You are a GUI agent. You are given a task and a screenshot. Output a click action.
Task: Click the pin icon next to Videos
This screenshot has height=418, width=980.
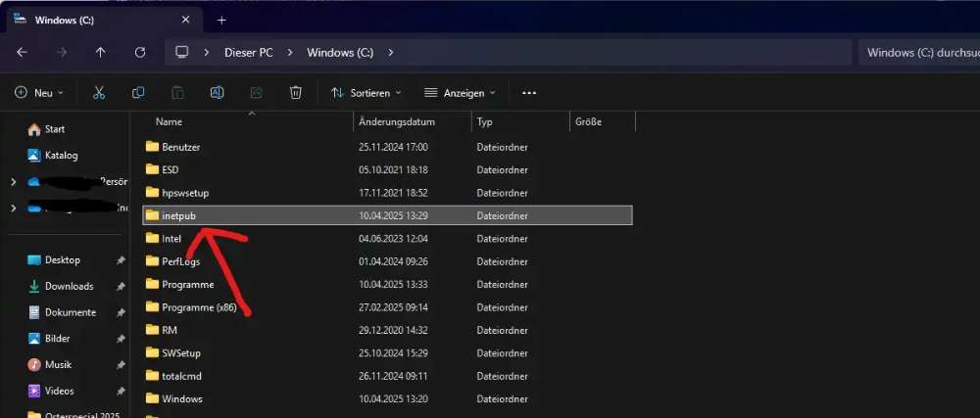tap(121, 392)
